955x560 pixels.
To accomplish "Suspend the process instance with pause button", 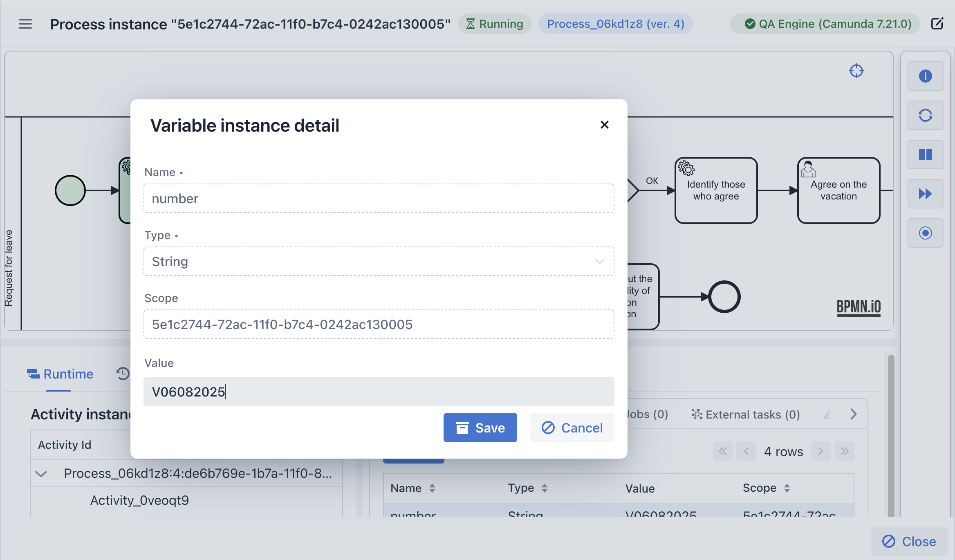I will click(x=925, y=155).
